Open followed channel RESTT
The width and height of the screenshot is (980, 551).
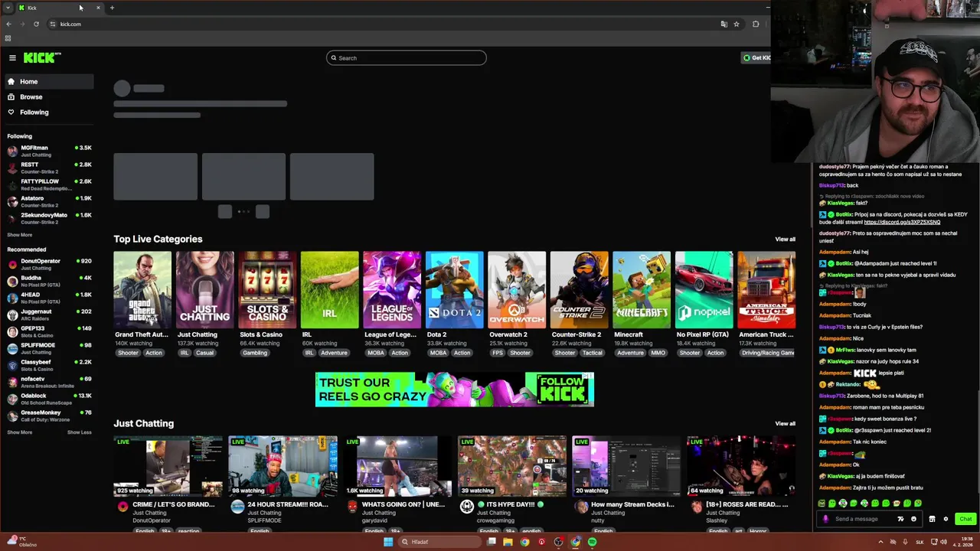tap(49, 168)
